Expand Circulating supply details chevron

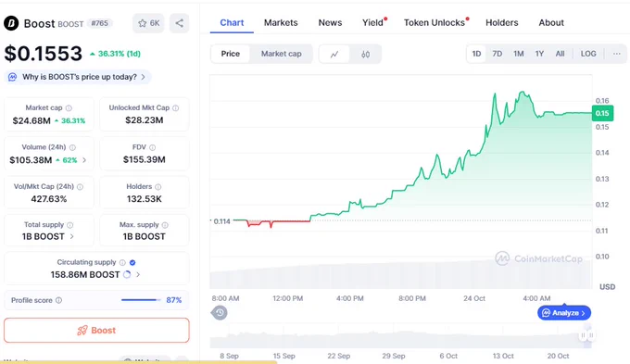[x=138, y=274]
